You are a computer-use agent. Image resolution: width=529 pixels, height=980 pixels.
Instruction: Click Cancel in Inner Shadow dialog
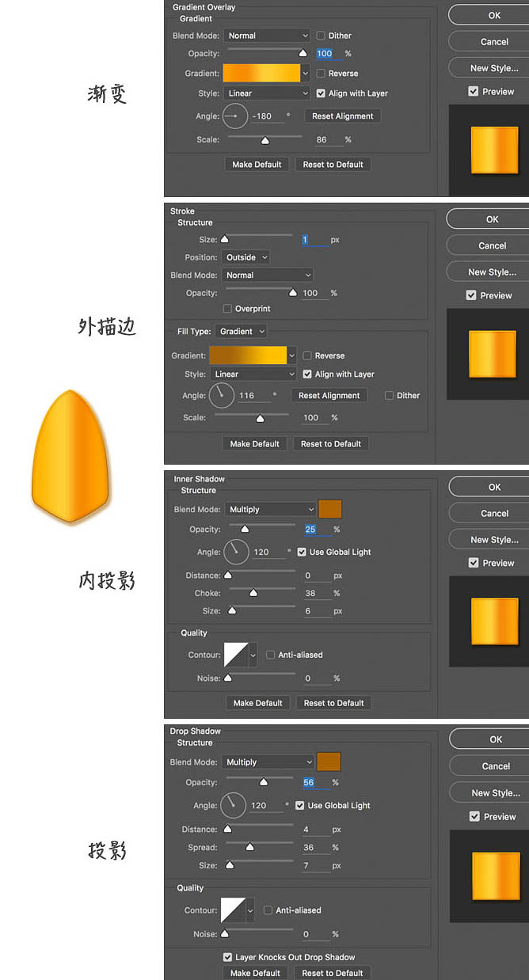coord(495,514)
